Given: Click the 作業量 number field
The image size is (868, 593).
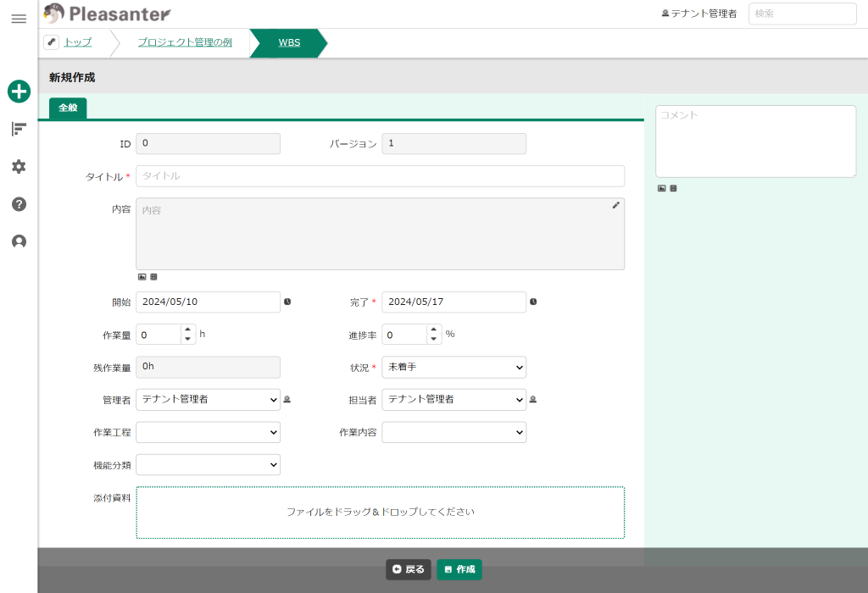Looking at the screenshot, I should [x=159, y=335].
